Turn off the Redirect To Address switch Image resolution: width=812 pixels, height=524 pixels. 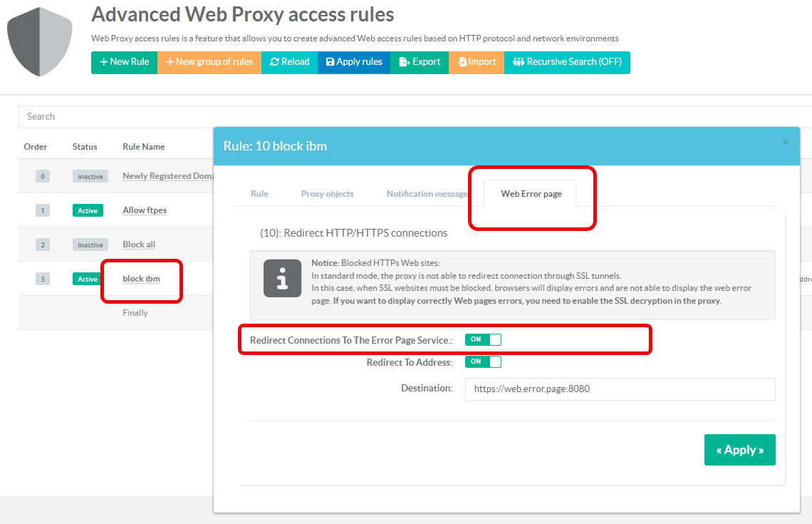point(483,361)
